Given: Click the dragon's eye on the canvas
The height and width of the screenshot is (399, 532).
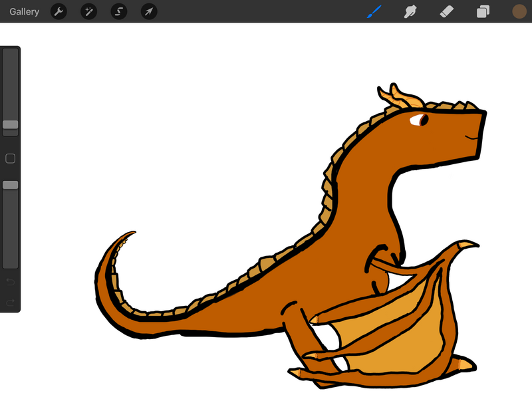Looking at the screenshot, I should (x=419, y=120).
